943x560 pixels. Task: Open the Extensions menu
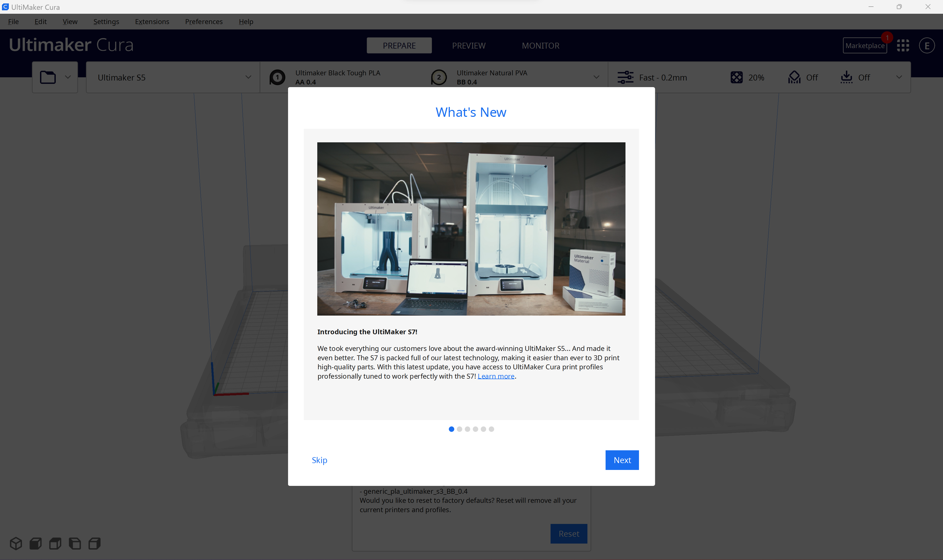[152, 22]
